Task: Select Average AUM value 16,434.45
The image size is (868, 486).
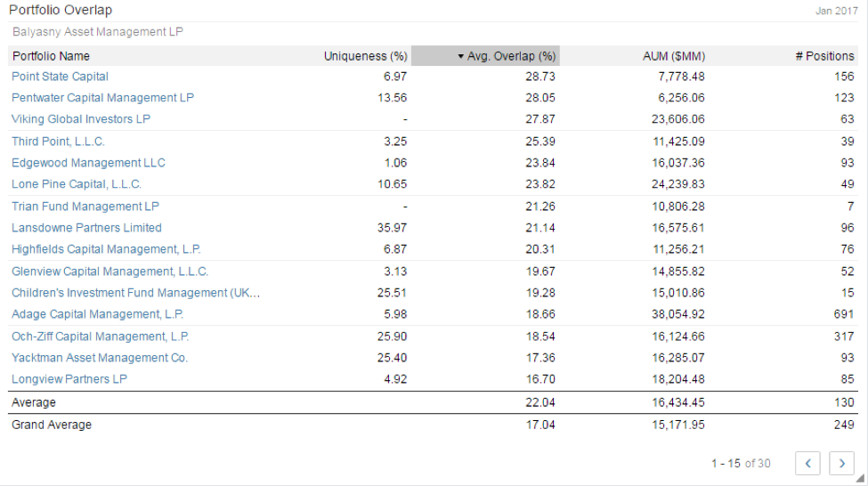Action: coord(678,402)
